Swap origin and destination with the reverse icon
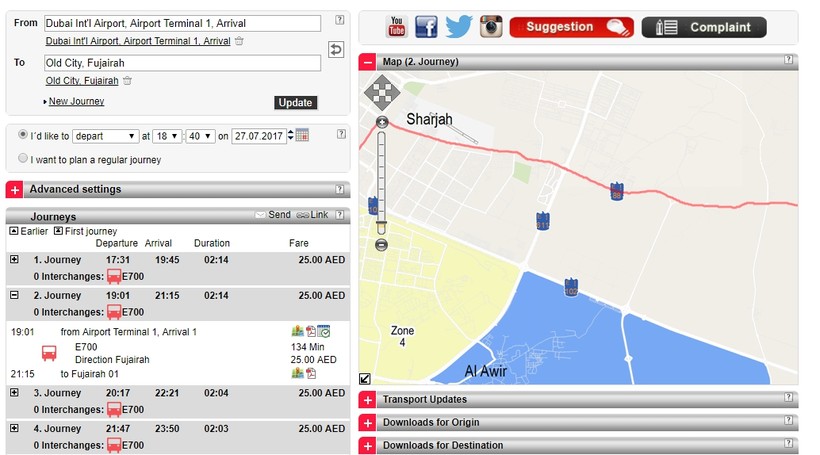Viewport: 820px width, 455px height. 337,49
